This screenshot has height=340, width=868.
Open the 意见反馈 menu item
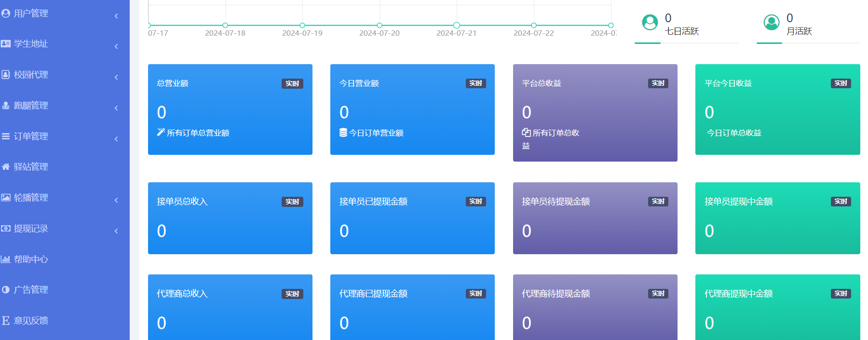(x=31, y=321)
